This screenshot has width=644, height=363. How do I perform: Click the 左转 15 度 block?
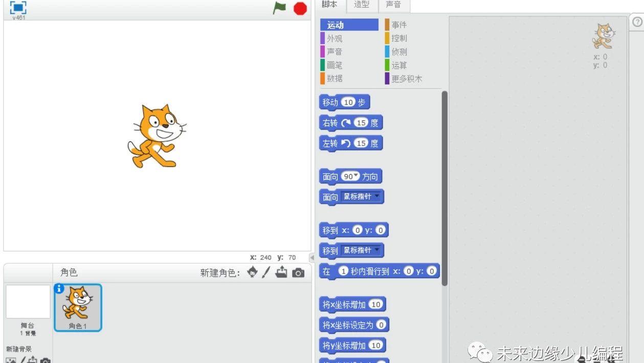tap(351, 143)
